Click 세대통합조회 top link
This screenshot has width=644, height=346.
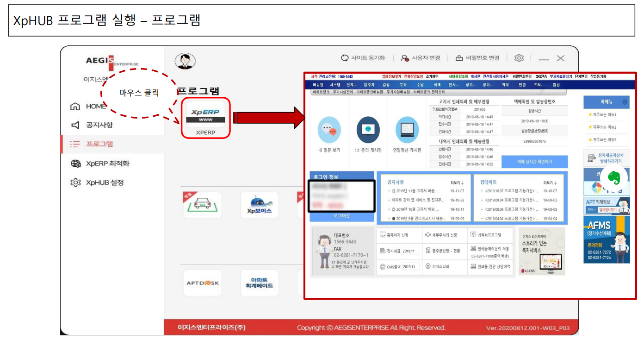458,76
